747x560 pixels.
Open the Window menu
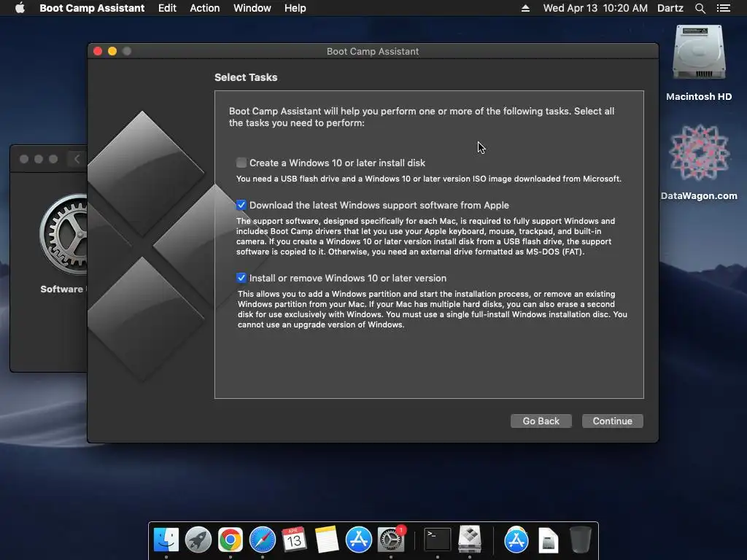pyautogui.click(x=252, y=8)
